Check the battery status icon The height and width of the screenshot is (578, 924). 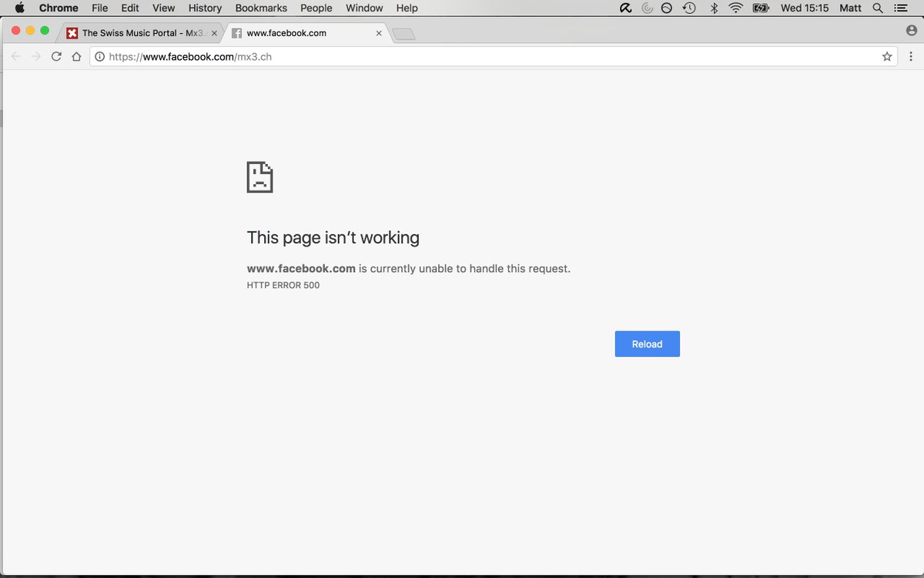coord(762,8)
